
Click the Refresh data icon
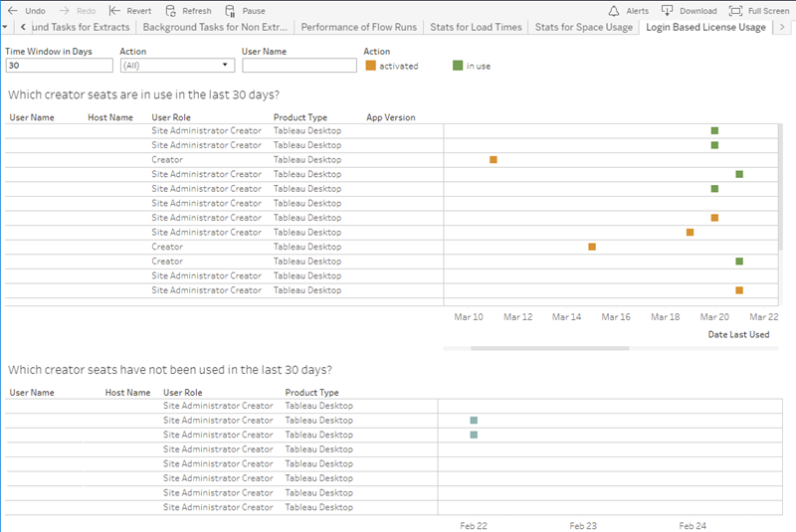pos(170,11)
